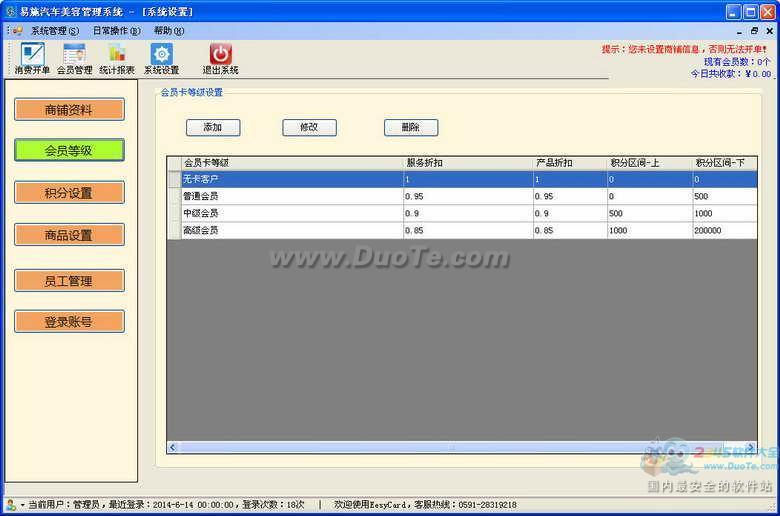Open the 日常操作(B) menu
The width and height of the screenshot is (780, 516).
pos(117,31)
